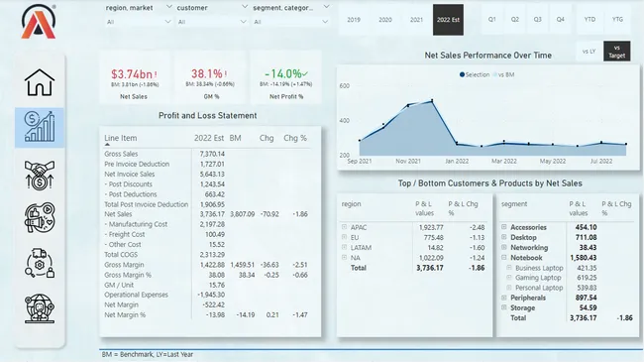Select the finance chart dollar icon
The height and width of the screenshot is (362, 644).
(x=40, y=127)
